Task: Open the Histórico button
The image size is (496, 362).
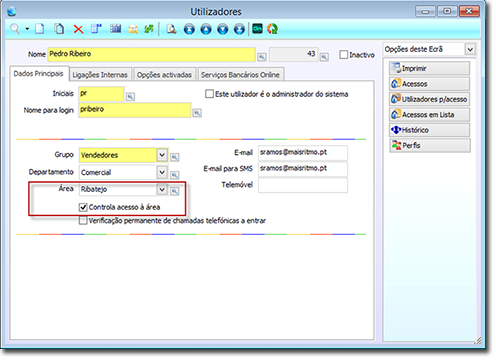Action: pos(429,130)
